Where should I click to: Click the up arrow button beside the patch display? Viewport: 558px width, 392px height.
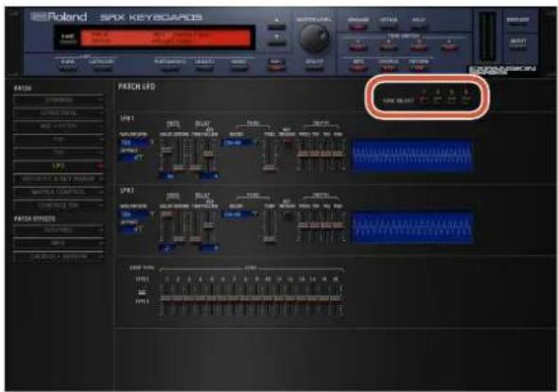[x=276, y=27]
